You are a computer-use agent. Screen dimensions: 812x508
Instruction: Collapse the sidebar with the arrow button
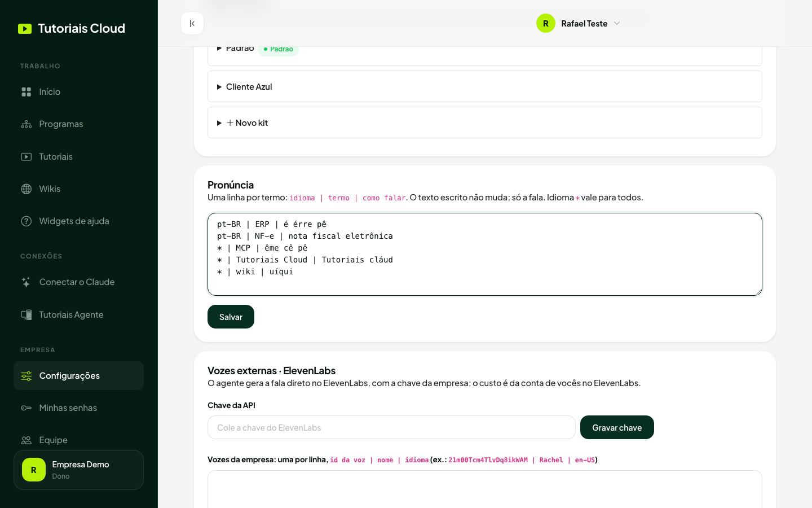pyautogui.click(x=192, y=23)
